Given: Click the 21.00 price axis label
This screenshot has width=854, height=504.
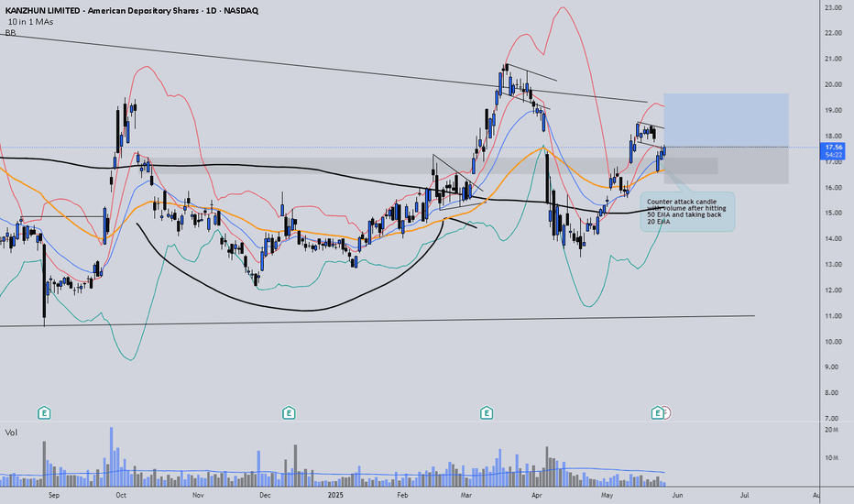Looking at the screenshot, I should (833, 59).
